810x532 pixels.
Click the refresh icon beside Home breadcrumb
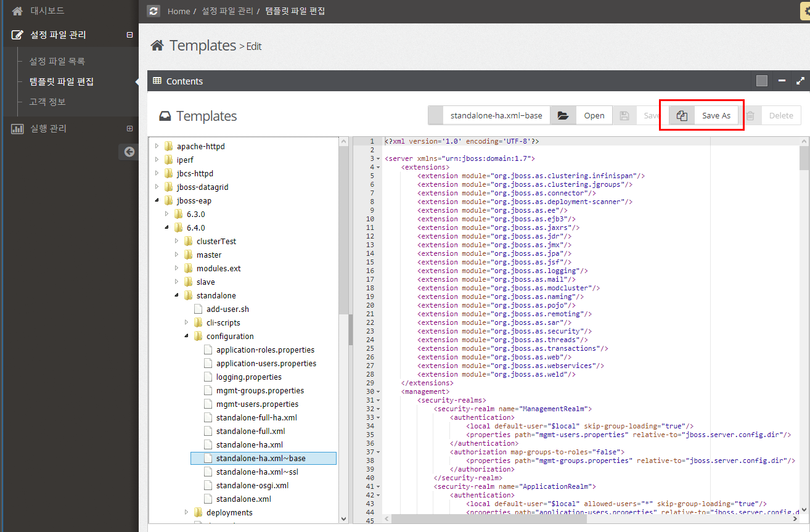[x=154, y=11]
